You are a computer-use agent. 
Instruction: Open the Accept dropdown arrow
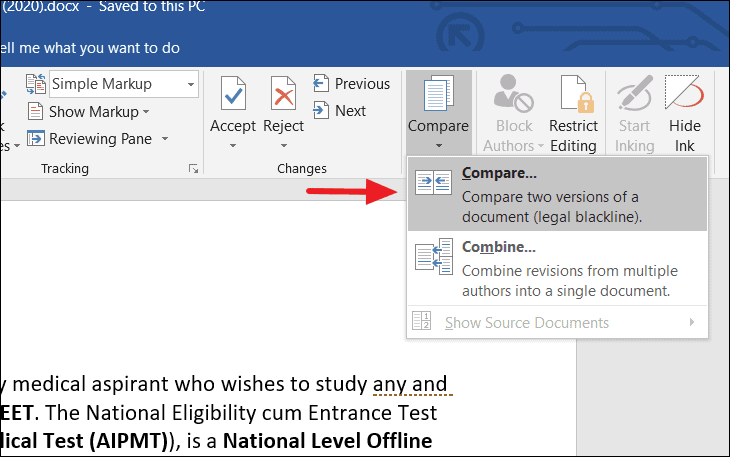point(232,146)
